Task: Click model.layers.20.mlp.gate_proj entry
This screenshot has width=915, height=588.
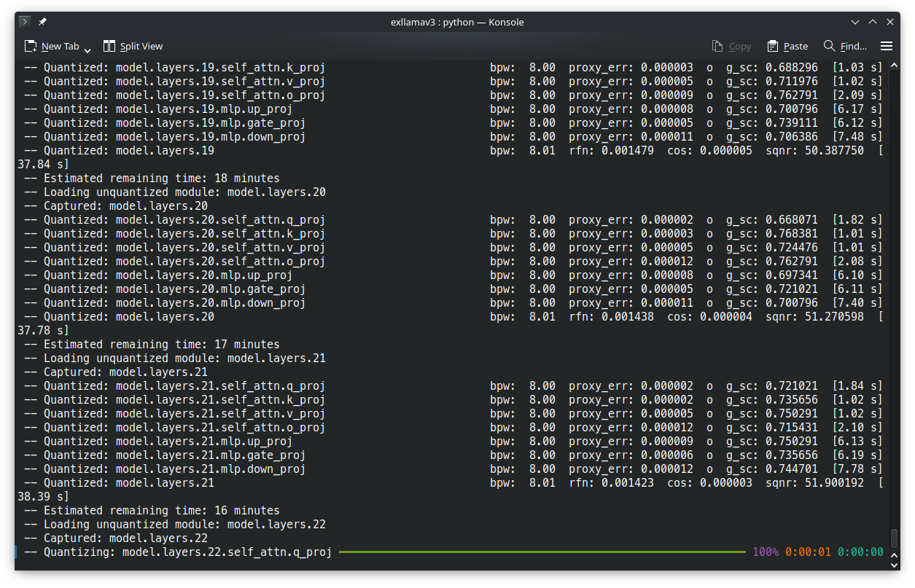Action: coord(210,289)
